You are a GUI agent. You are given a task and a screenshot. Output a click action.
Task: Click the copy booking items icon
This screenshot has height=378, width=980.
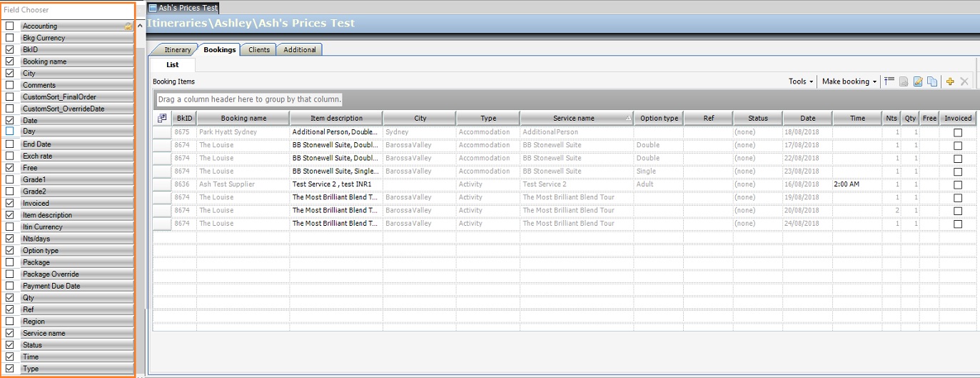[932, 81]
